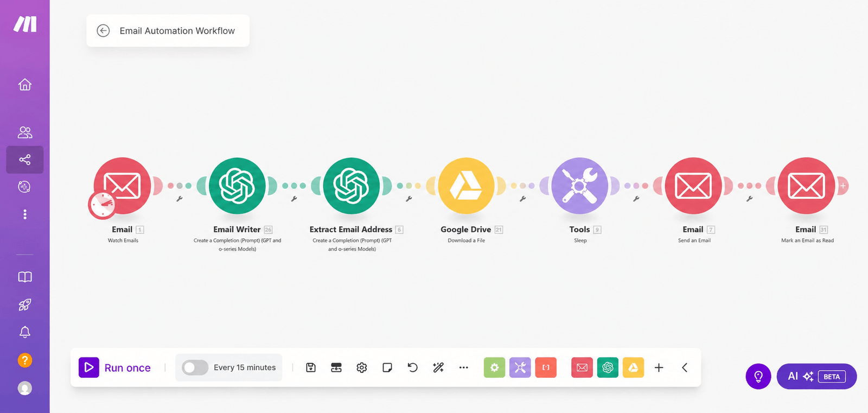Screen dimensions: 868x413
Task: Click wrench between Email Writer and Extract Email Address
Action: pos(294,199)
